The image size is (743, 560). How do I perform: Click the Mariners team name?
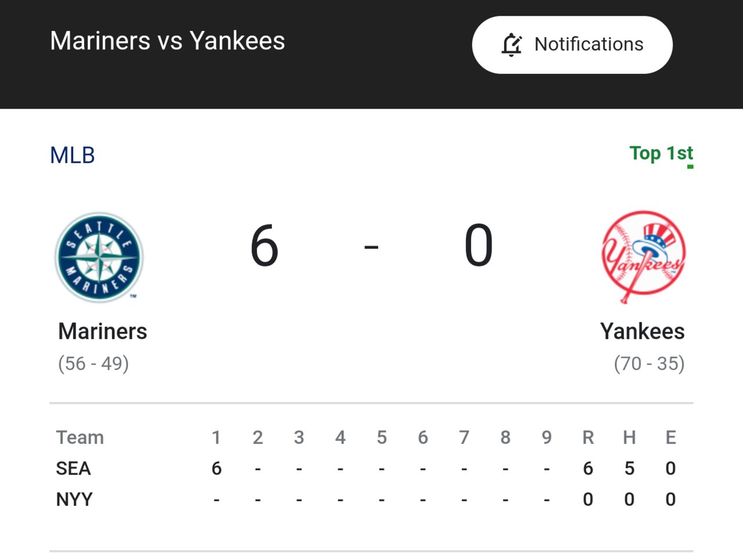coord(103,331)
